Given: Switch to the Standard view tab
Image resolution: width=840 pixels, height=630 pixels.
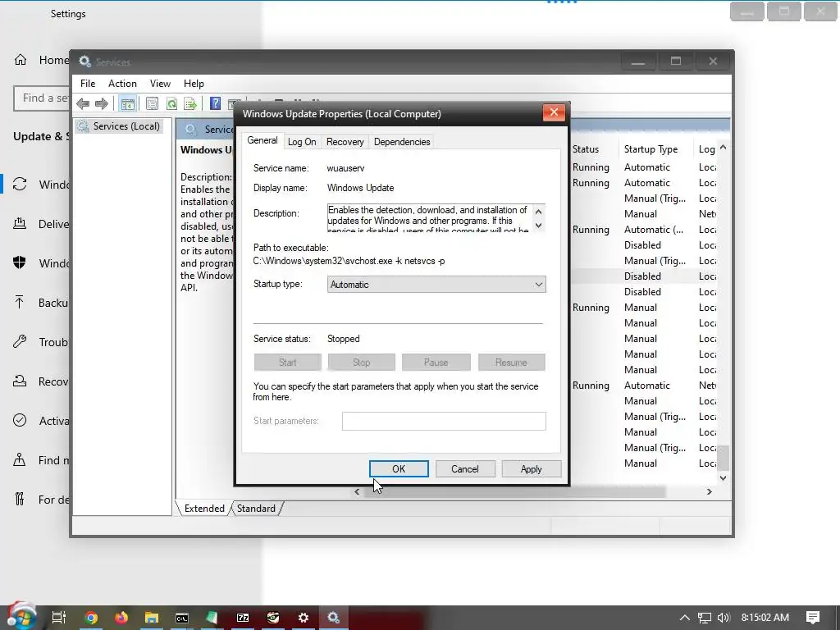Looking at the screenshot, I should point(256,509).
